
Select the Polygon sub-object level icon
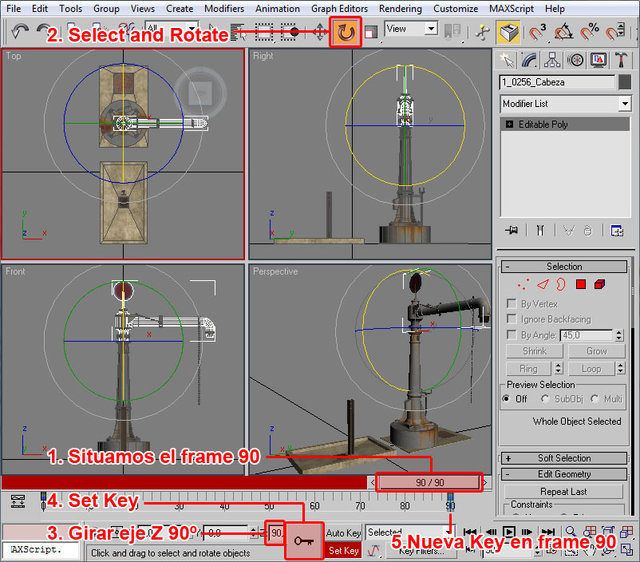(580, 285)
